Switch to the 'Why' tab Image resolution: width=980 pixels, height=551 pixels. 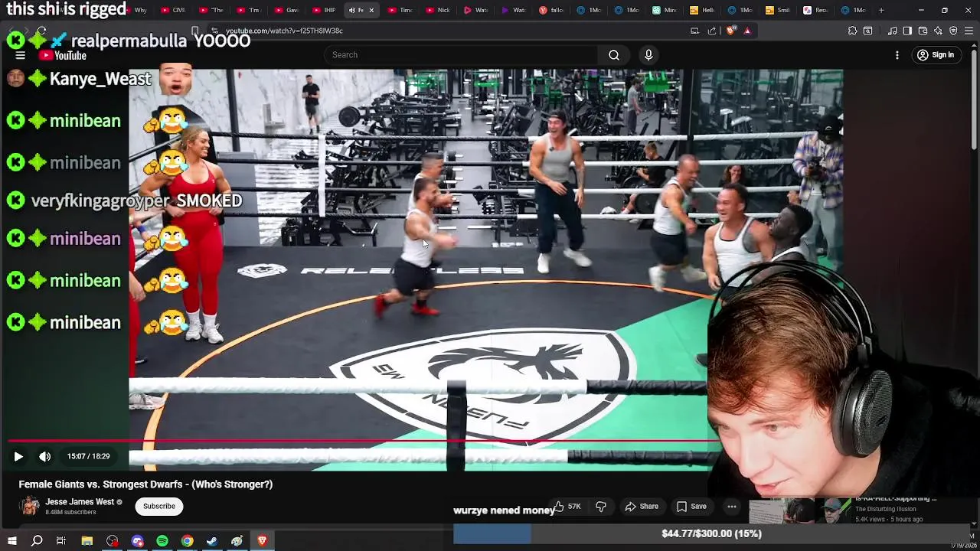tap(135, 10)
